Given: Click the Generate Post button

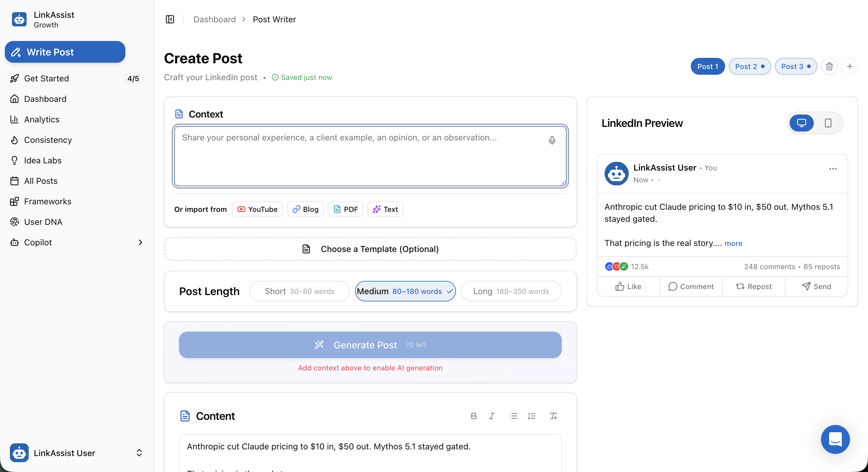Looking at the screenshot, I should (370, 345).
